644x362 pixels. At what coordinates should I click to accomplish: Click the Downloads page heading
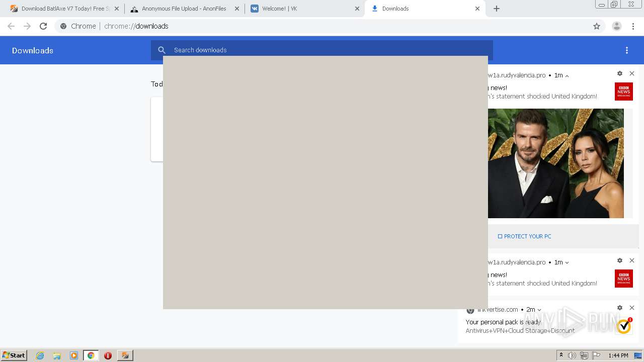[x=33, y=50]
